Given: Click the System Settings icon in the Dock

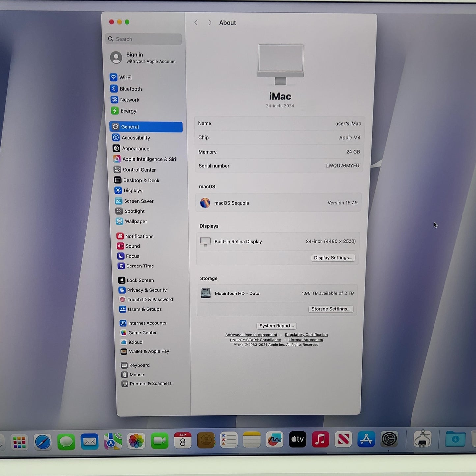Looking at the screenshot, I should 389,439.
